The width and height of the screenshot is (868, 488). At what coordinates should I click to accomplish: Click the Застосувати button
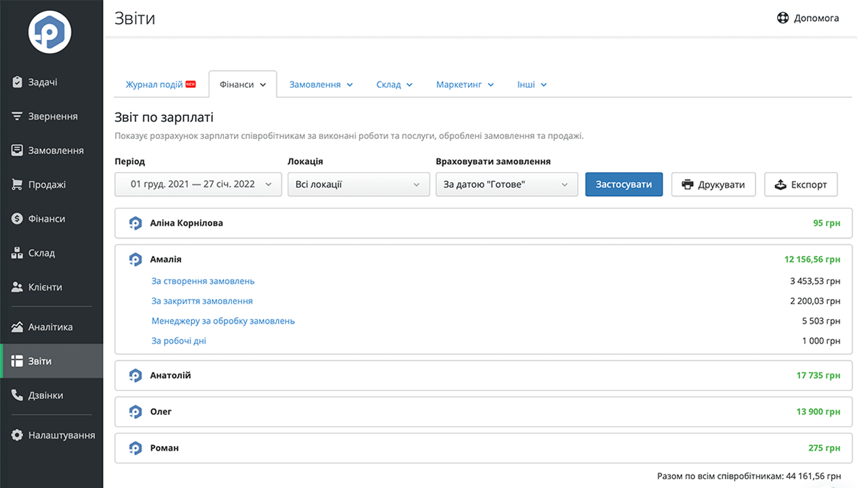tap(624, 184)
